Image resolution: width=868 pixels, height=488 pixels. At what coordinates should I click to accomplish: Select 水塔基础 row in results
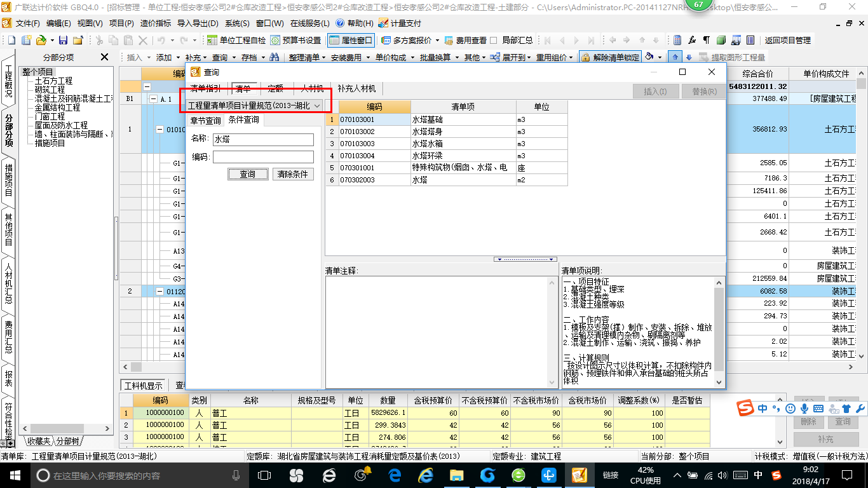446,119
